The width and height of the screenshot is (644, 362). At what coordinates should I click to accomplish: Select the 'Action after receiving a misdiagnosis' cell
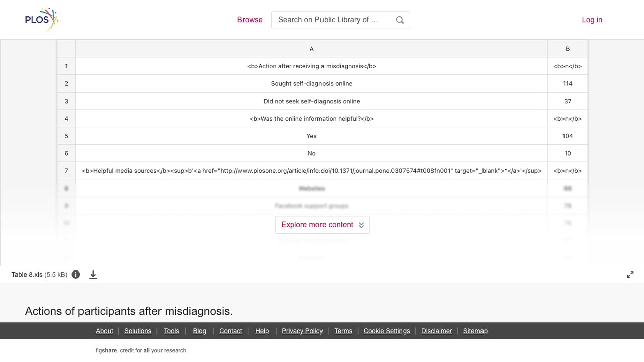(x=311, y=66)
